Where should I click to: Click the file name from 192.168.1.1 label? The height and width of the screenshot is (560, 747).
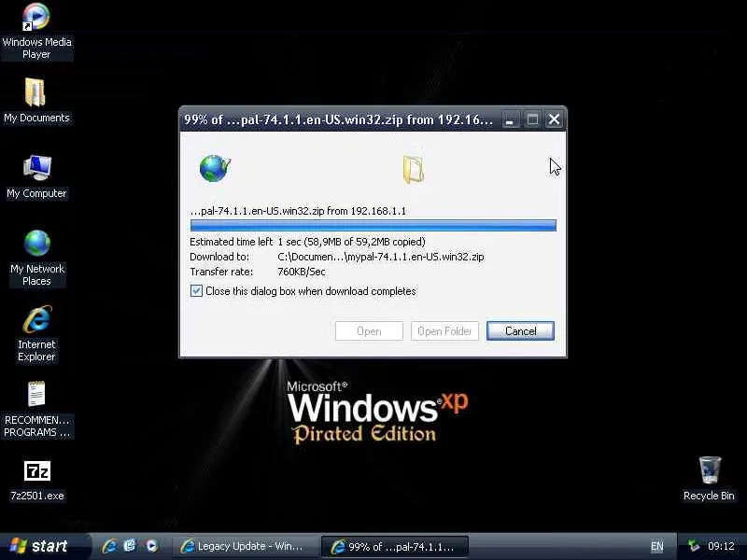[x=298, y=211]
